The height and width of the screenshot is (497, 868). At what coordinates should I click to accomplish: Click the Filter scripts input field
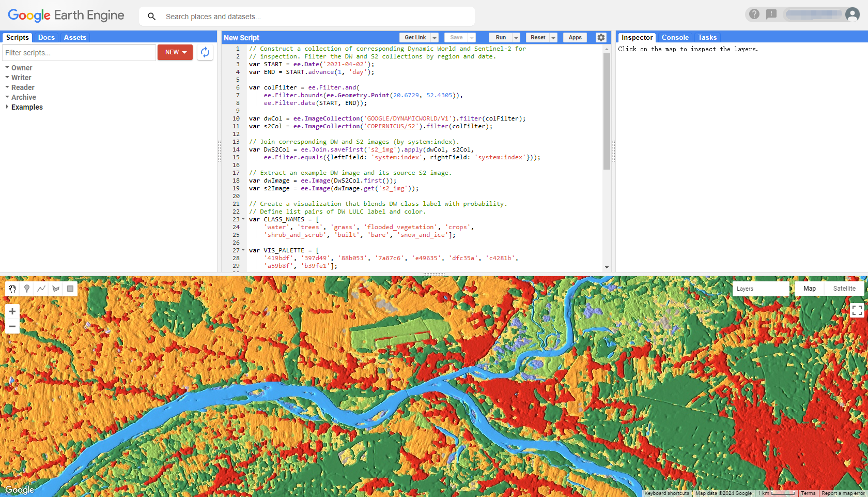79,53
